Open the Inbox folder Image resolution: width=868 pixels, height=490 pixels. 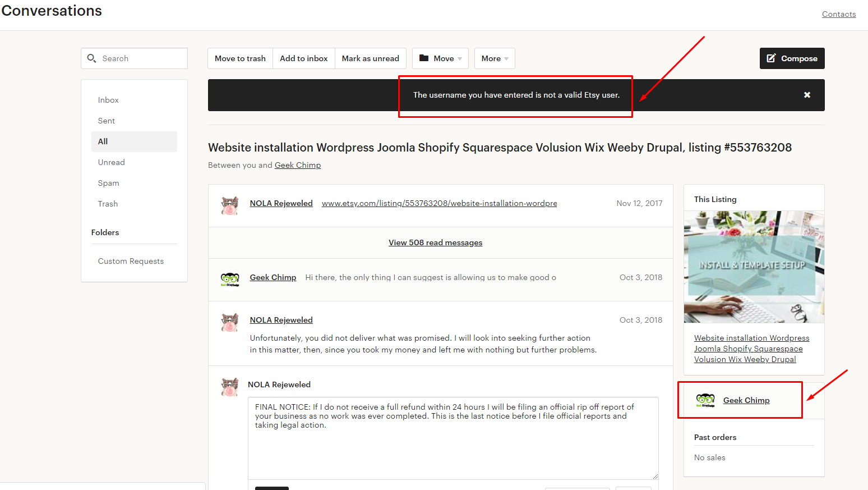coord(134,100)
